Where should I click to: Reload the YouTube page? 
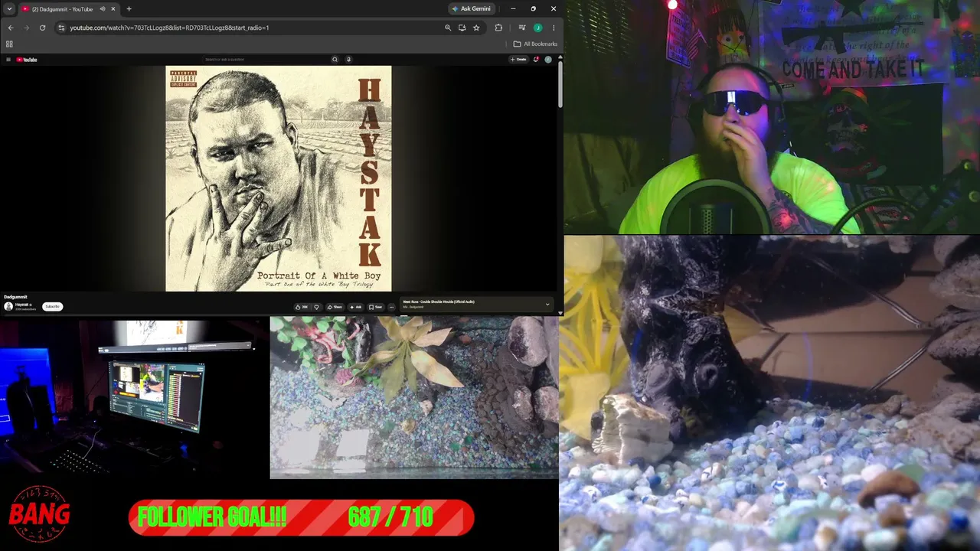pos(42,28)
